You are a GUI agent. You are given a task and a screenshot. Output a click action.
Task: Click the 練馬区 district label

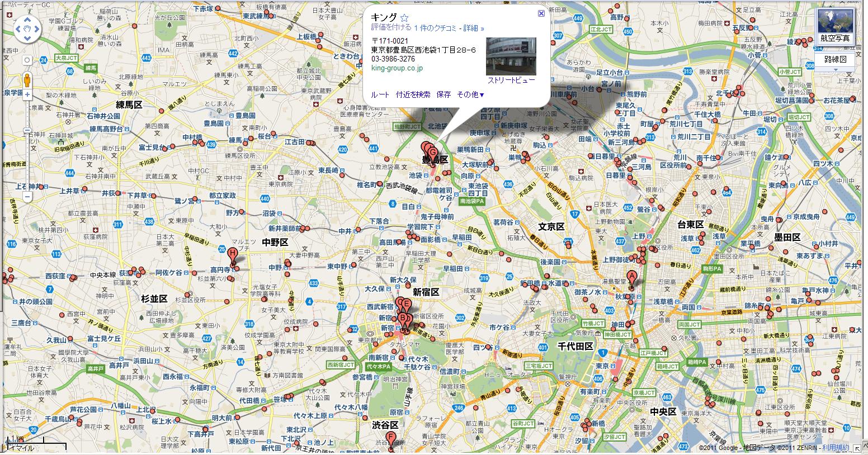[129, 105]
